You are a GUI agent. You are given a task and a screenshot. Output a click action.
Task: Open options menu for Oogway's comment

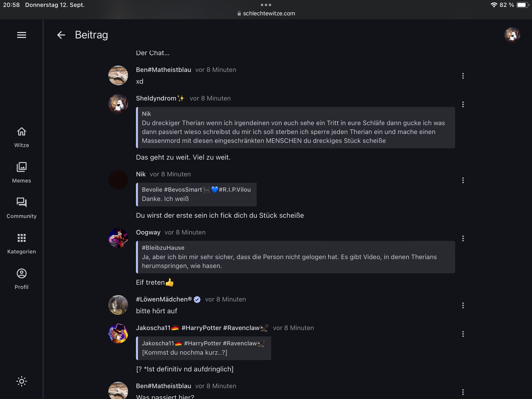point(463,239)
